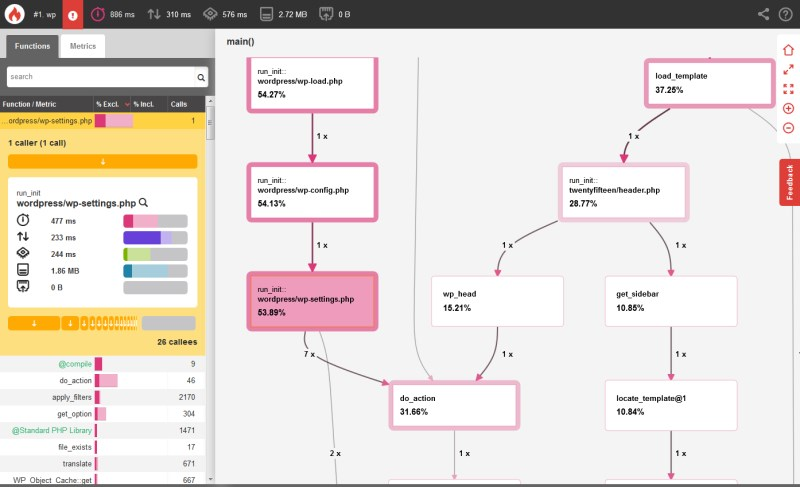800x487 pixels.
Task: Click the share profile icon
Action: [x=765, y=14]
